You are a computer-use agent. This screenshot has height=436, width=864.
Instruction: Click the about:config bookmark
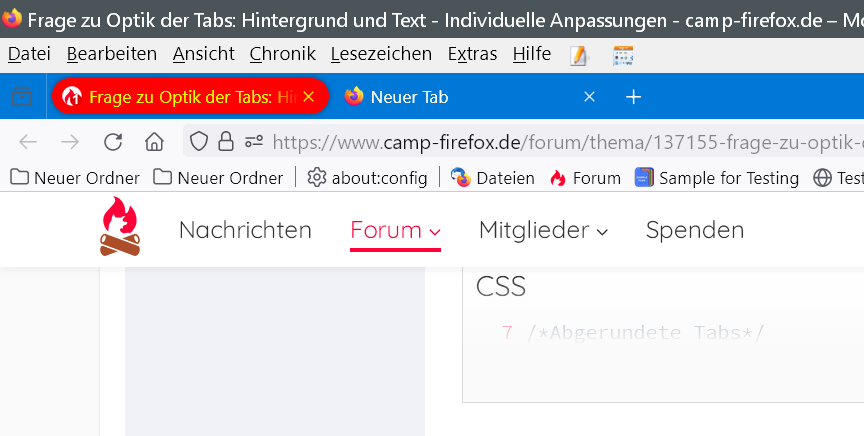(368, 178)
